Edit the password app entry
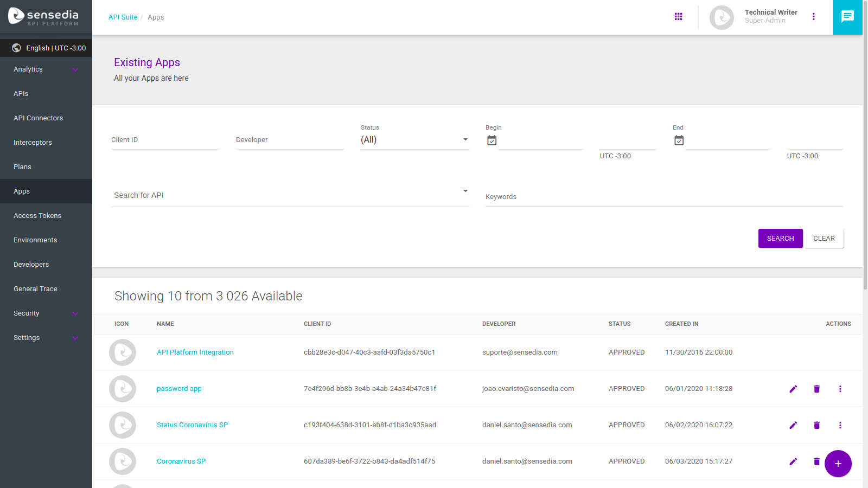Viewport: 868px width, 488px height. 793,389
